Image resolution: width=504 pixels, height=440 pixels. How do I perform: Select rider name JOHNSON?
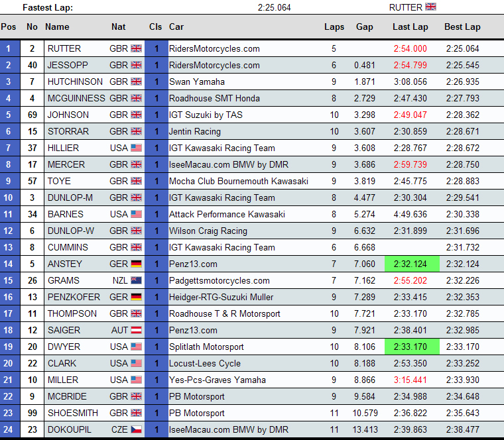pyautogui.click(x=68, y=115)
